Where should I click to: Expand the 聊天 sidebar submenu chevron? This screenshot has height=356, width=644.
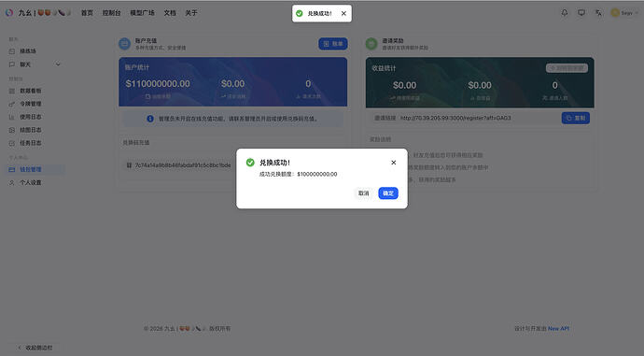point(58,64)
